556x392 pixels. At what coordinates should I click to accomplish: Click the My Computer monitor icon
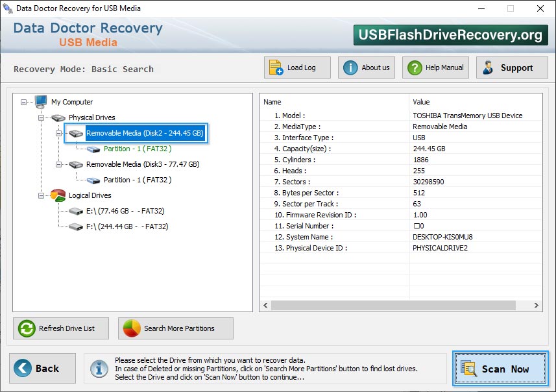(x=41, y=102)
